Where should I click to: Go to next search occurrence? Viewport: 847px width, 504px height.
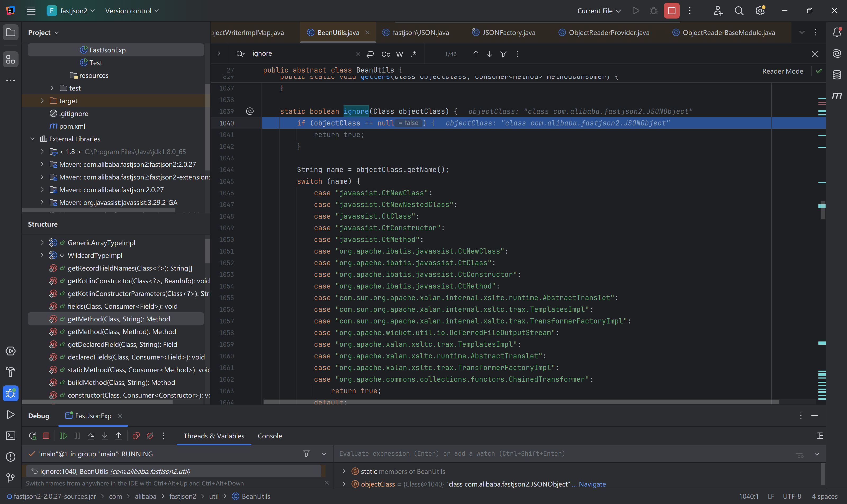(x=489, y=54)
